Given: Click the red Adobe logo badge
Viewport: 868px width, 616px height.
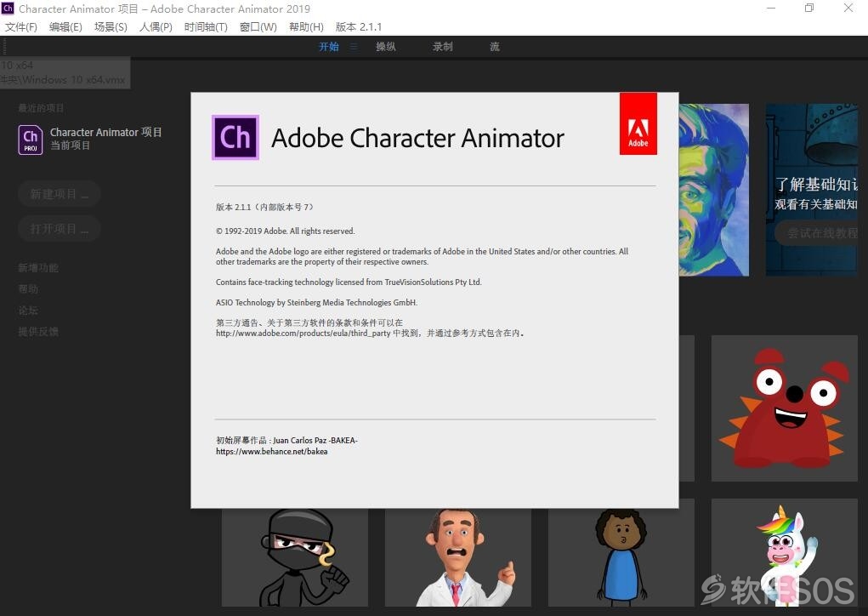Looking at the screenshot, I should pyautogui.click(x=638, y=123).
